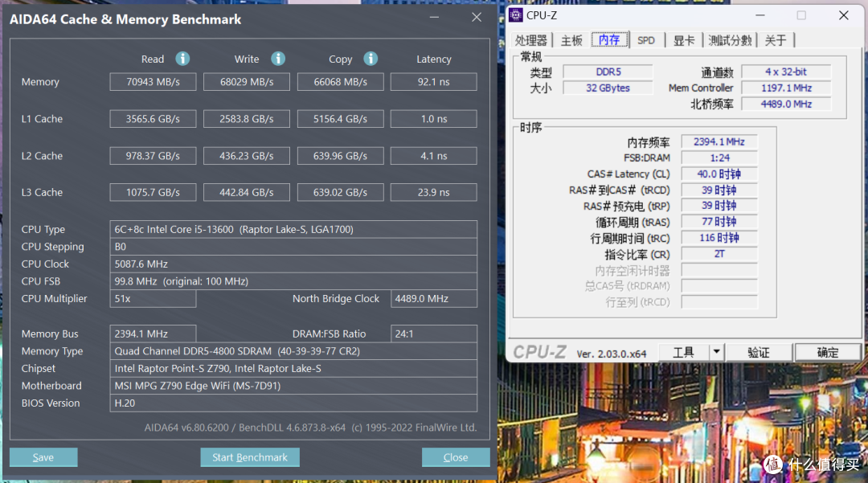The image size is (868, 483).
Task: Click tRAS value 77 时钟
Action: pos(719,222)
